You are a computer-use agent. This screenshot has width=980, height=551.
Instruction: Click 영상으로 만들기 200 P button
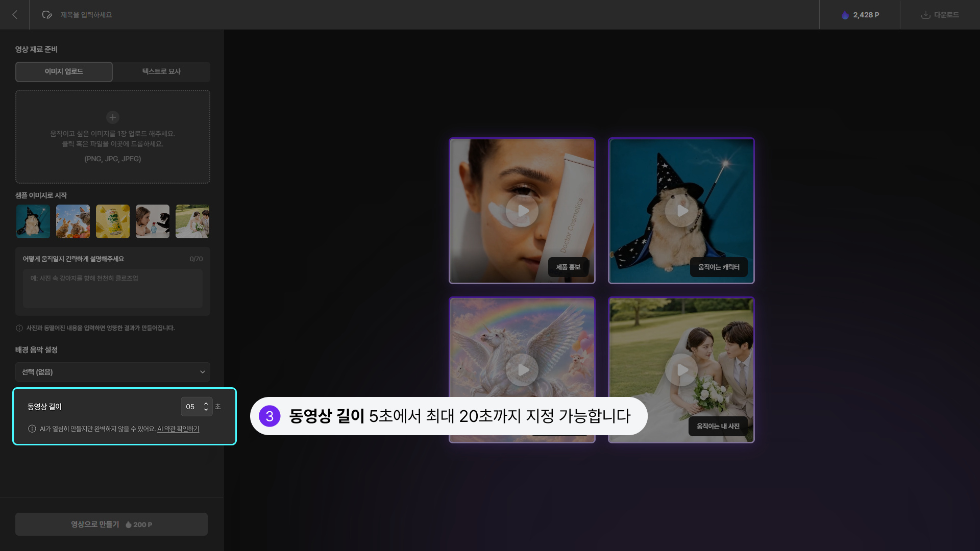tap(111, 524)
